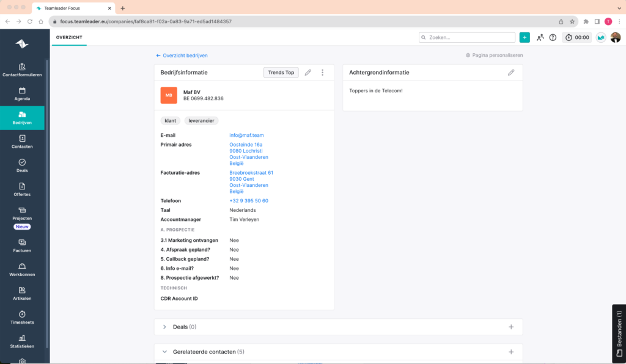Select Bedrijven in the sidebar
The width and height of the screenshot is (626, 364).
click(22, 118)
